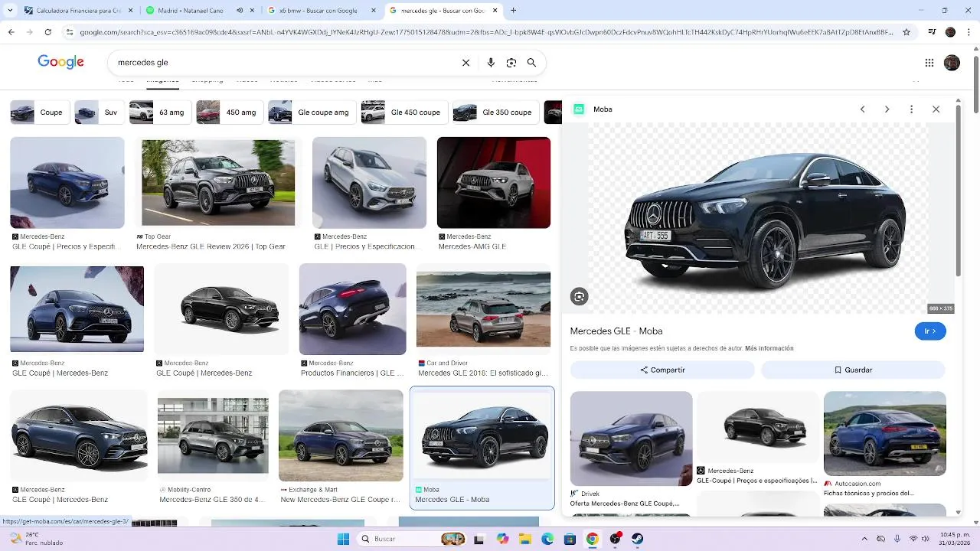
Task: Show next image in the preview panel
Action: tap(887, 109)
